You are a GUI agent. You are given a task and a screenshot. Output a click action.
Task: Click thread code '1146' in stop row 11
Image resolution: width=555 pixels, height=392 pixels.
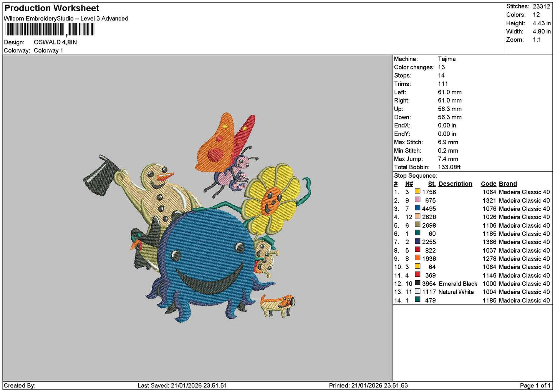click(x=489, y=275)
